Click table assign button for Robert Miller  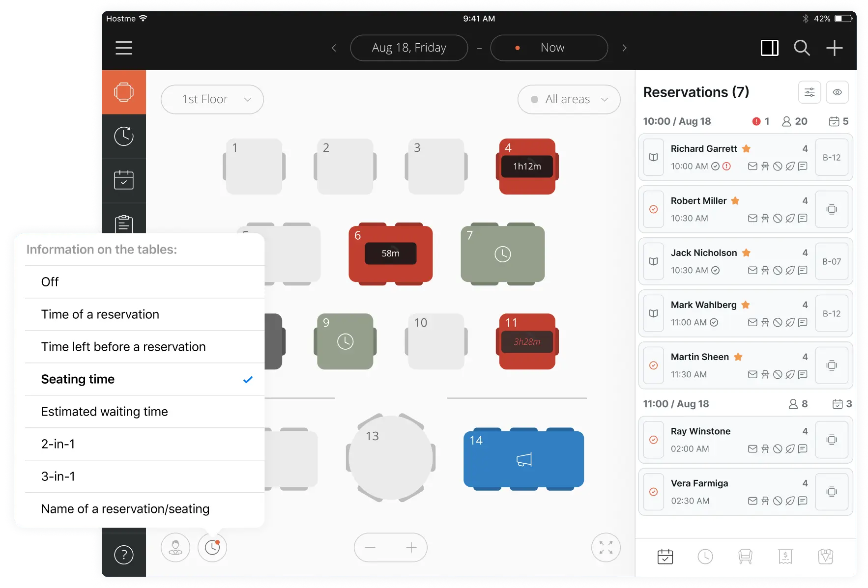[832, 209]
